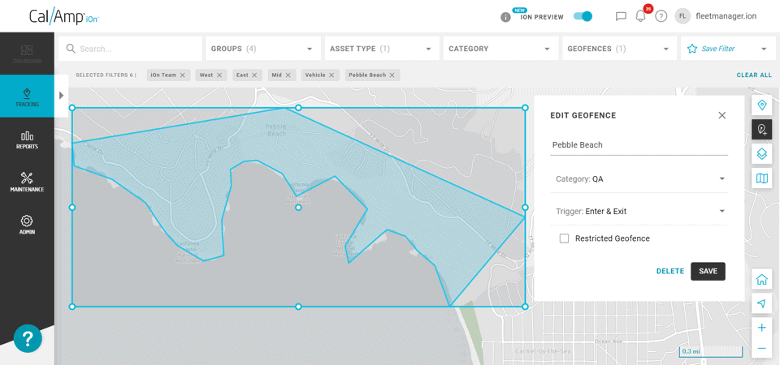780x365 pixels.
Task: Zoom in with the plus icon
Action: point(761,328)
